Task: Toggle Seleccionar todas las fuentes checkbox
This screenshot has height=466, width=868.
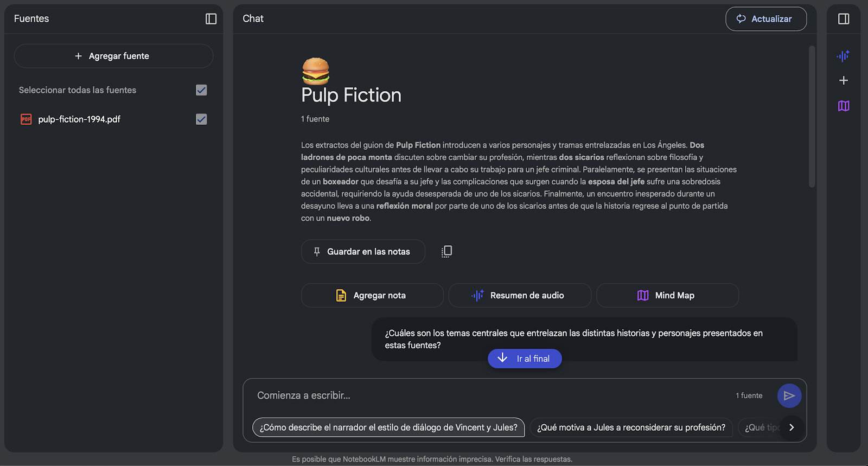Action: pos(201,90)
